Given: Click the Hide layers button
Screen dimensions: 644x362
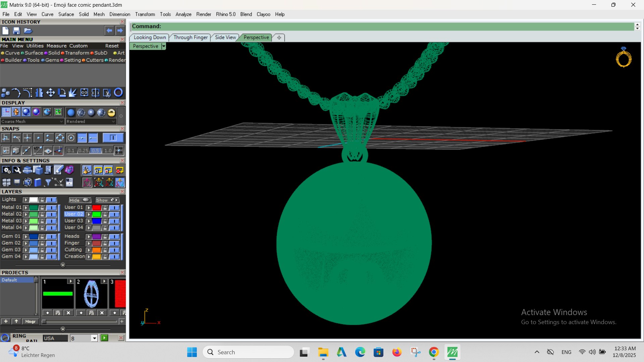Looking at the screenshot, I should pyautogui.click(x=79, y=200).
